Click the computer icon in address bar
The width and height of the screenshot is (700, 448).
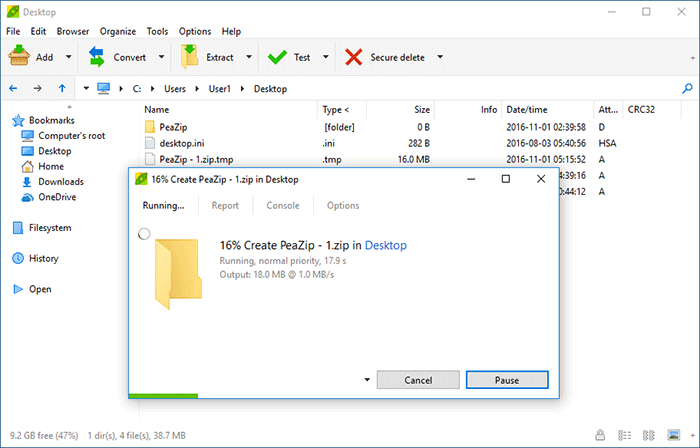(x=104, y=88)
